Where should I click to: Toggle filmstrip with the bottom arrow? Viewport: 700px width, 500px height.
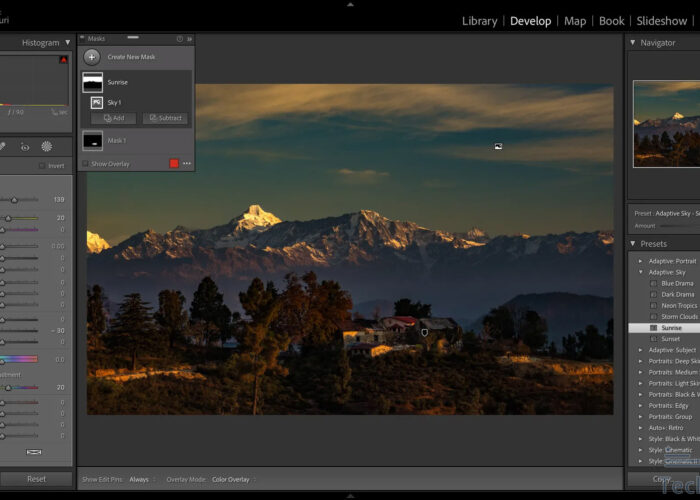[350, 496]
